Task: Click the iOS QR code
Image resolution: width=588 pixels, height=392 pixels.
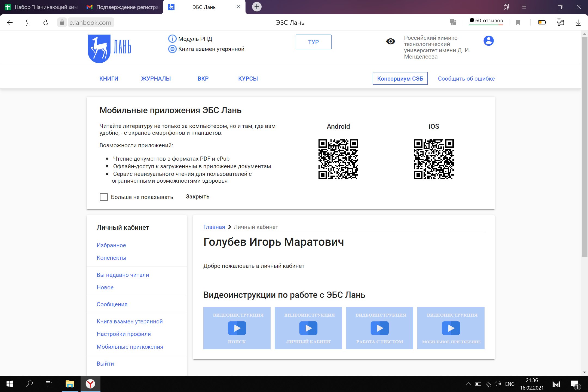Action: [434, 159]
